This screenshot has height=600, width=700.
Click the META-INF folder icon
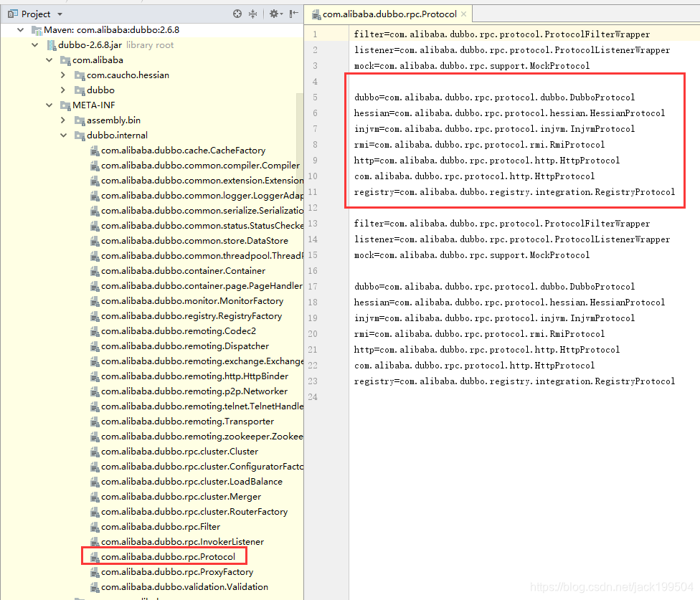(66, 105)
